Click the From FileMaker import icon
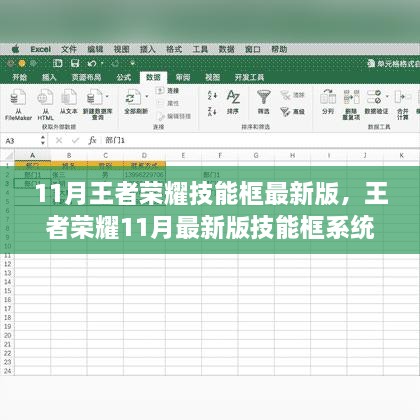The width and height of the screenshot is (420, 420). [x=18, y=97]
